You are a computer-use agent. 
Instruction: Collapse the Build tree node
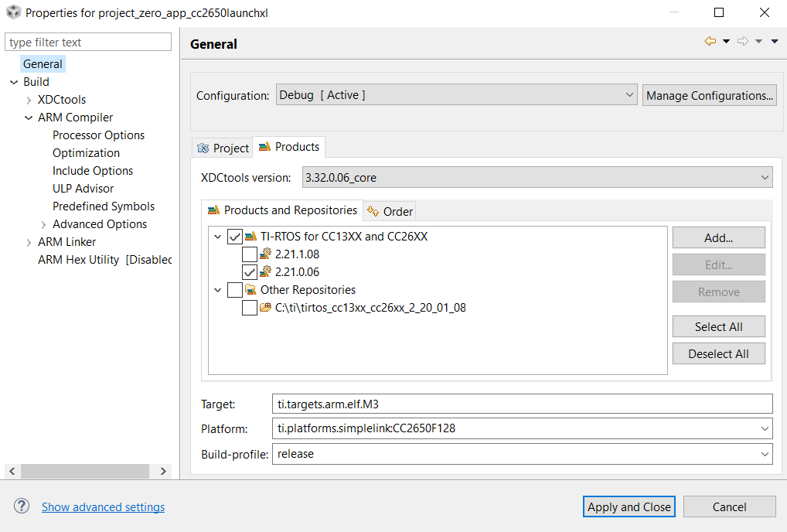pyautogui.click(x=14, y=82)
